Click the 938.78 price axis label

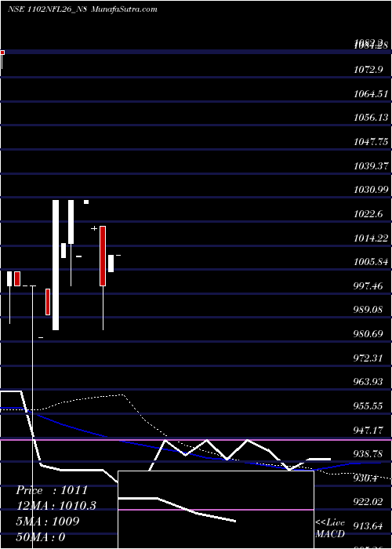369,455
